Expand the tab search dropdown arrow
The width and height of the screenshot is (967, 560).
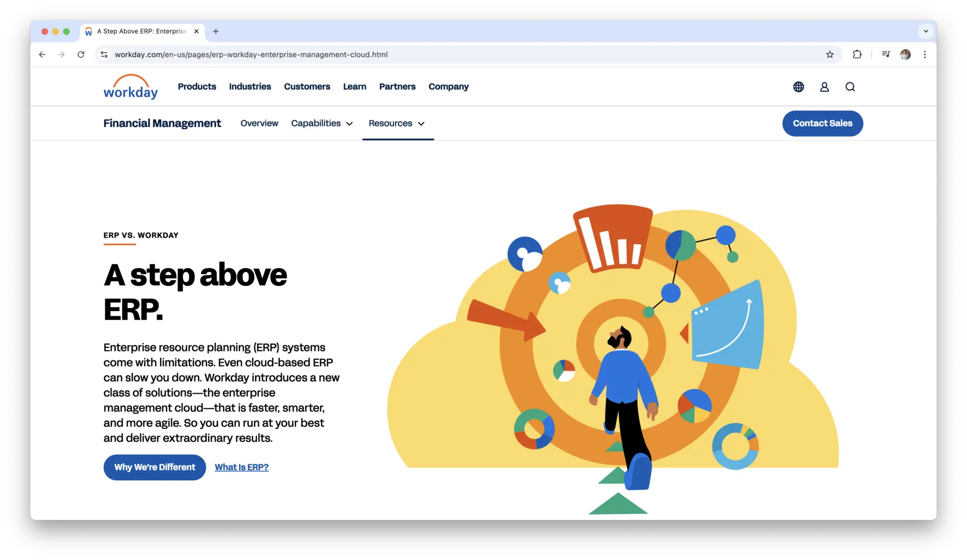point(926,31)
